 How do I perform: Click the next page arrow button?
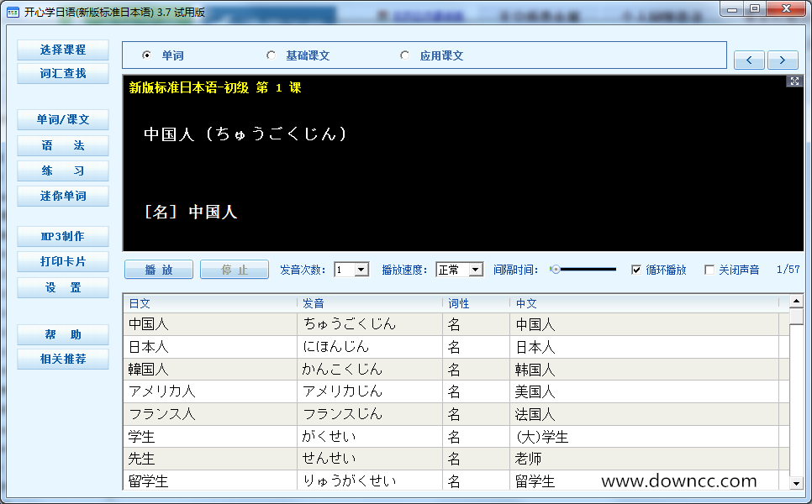(783, 60)
